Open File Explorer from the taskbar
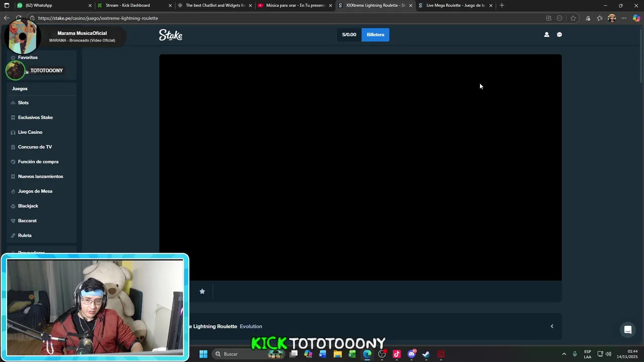The image size is (644, 362). [x=338, y=354]
